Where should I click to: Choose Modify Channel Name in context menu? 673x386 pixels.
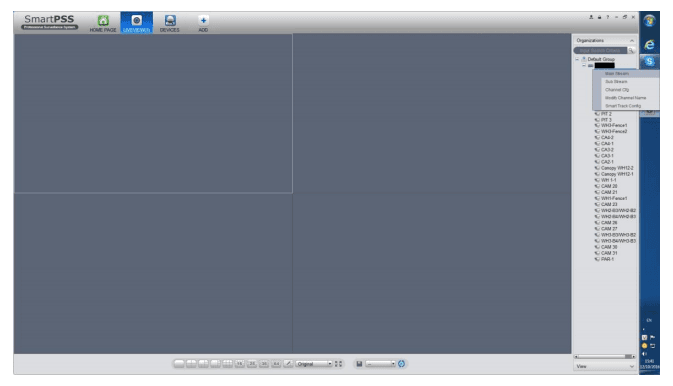(x=625, y=98)
